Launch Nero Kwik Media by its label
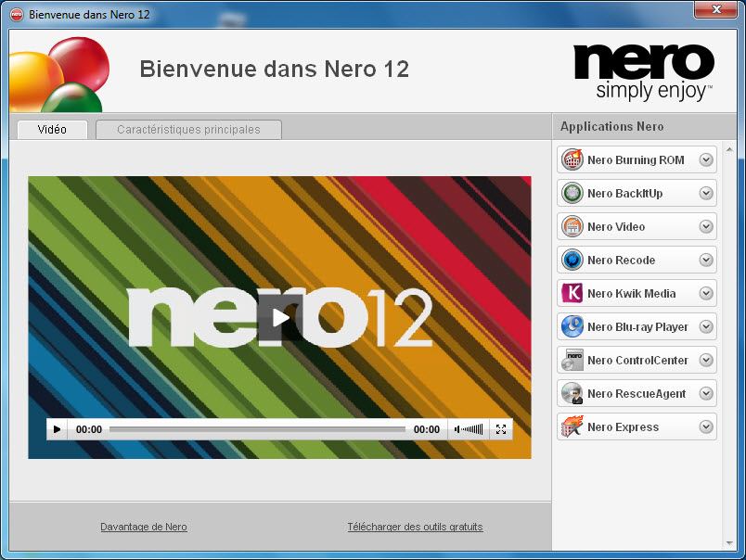Screen dimensions: 746x560 [631, 293]
